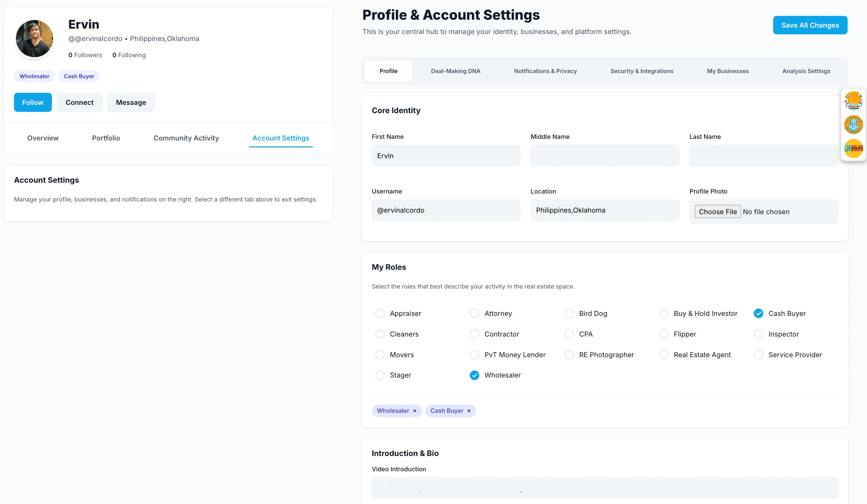Open Notifications & Privacy settings
Screen dimensions: 867x504
click(x=545, y=71)
